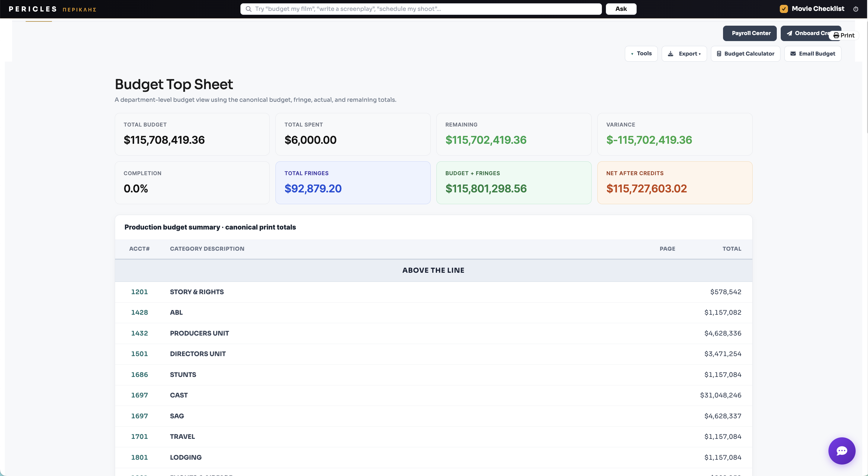Click the calculator icon on Budget Calculator
868x476 pixels.
pos(719,53)
